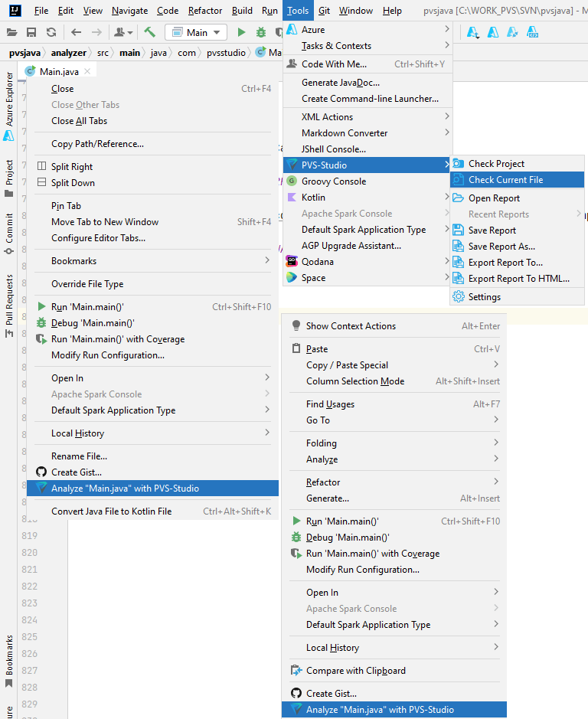Open the Commit tool window
The width and height of the screenshot is (588, 719).
coord(9,228)
